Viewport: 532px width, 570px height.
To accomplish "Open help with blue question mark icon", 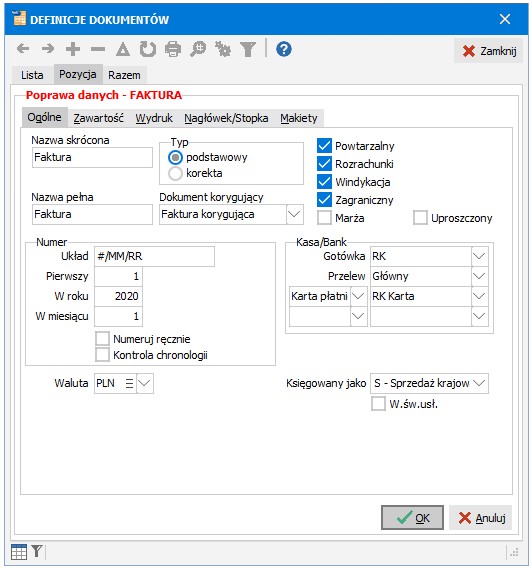I will tap(284, 49).
